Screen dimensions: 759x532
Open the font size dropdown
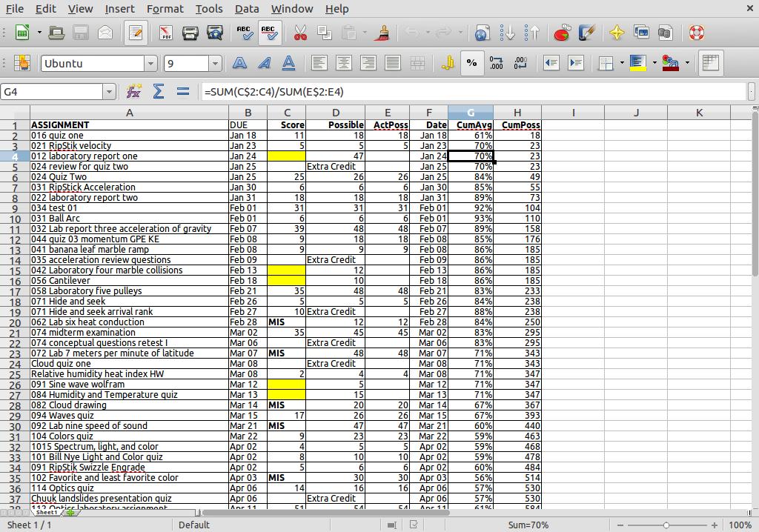[215, 63]
